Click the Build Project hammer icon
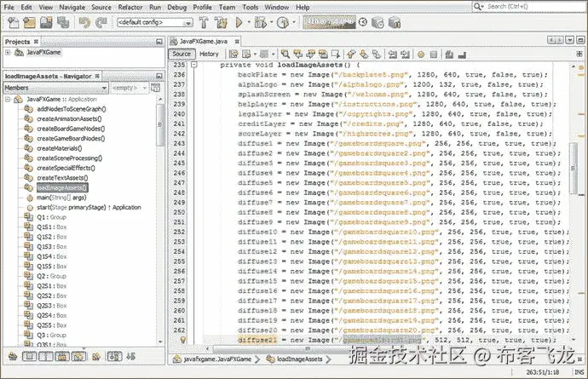 [x=204, y=23]
